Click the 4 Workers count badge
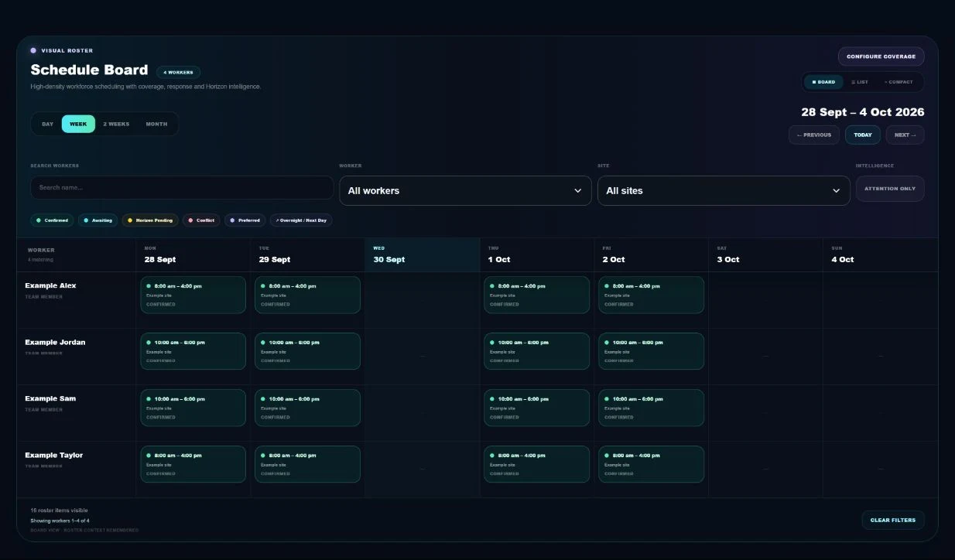Viewport: 955px width, 560px height. coord(178,72)
